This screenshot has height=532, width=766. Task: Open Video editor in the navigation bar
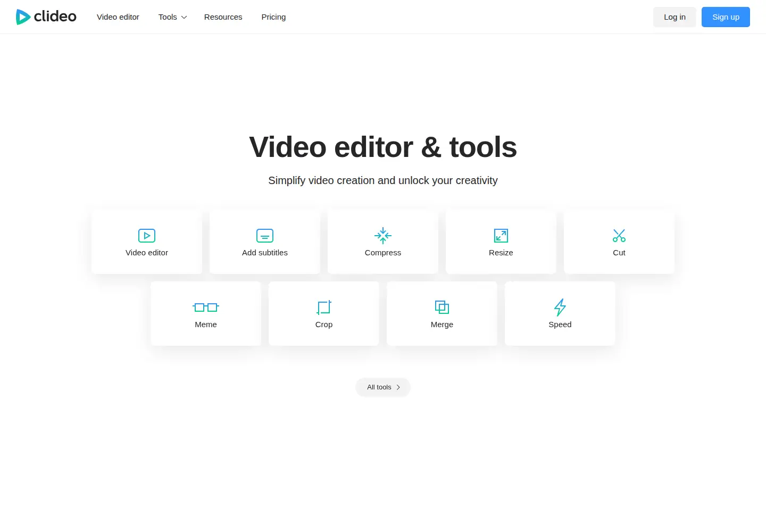tap(118, 17)
